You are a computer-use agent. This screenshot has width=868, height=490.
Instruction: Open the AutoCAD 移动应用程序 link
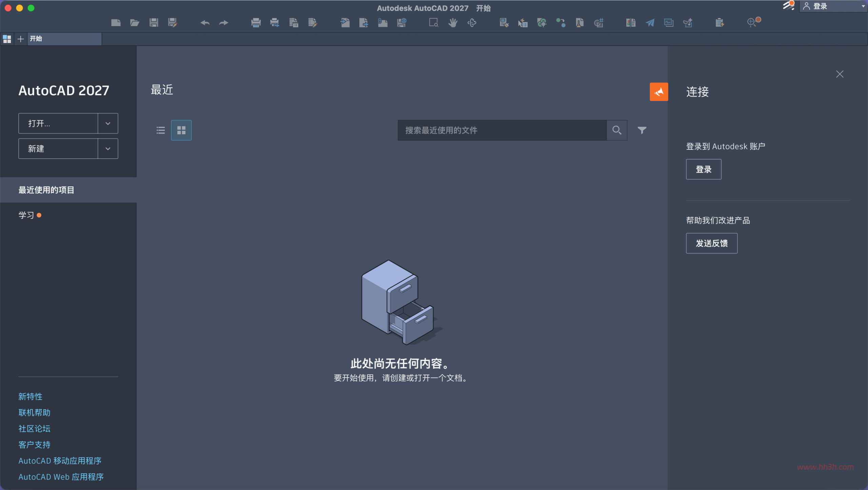point(60,461)
